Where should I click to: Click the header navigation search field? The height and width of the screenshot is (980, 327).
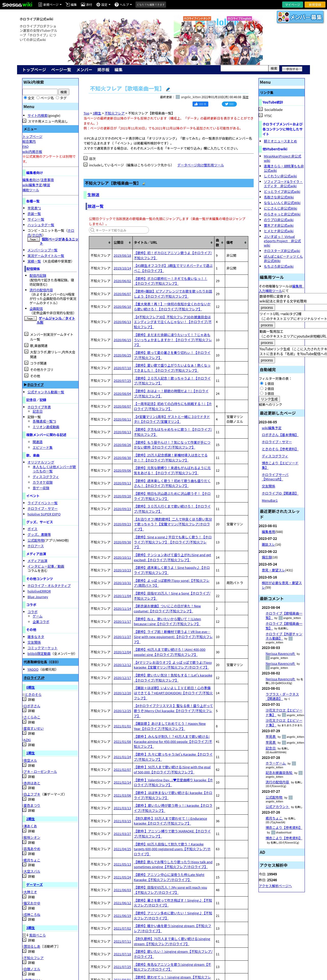click(244, 68)
